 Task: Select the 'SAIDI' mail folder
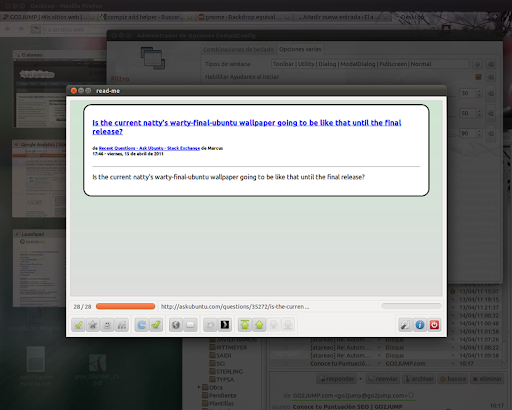point(220,355)
